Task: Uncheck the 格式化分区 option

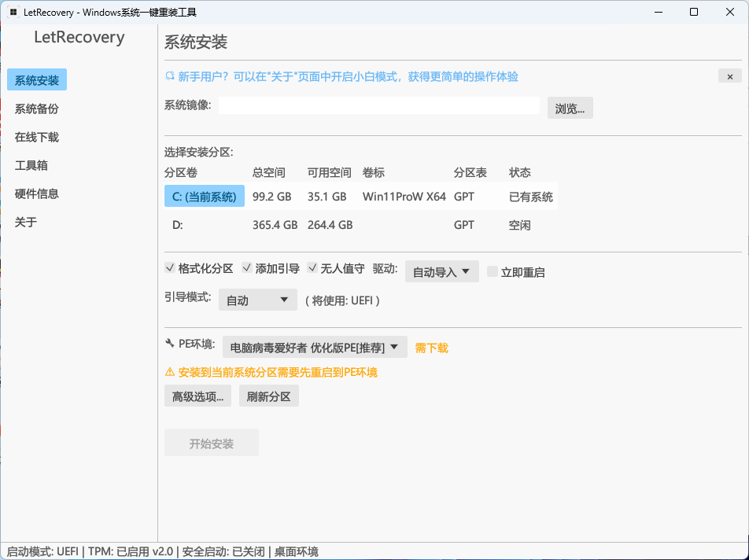Action: click(x=170, y=267)
